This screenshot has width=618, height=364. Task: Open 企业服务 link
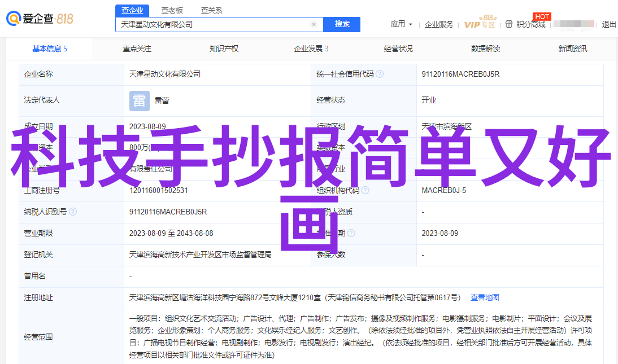point(439,24)
